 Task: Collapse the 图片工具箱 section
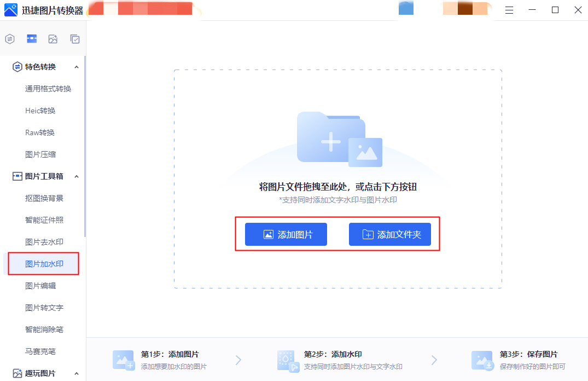77,176
